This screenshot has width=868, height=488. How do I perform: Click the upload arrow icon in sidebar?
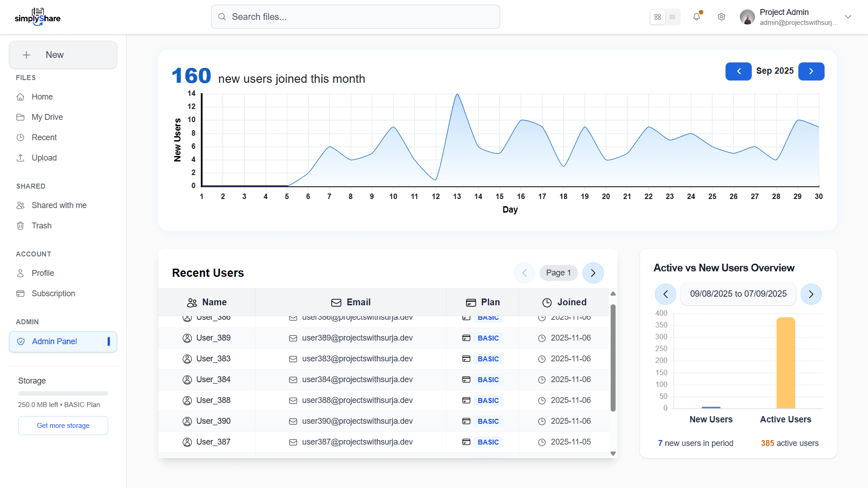(x=20, y=158)
